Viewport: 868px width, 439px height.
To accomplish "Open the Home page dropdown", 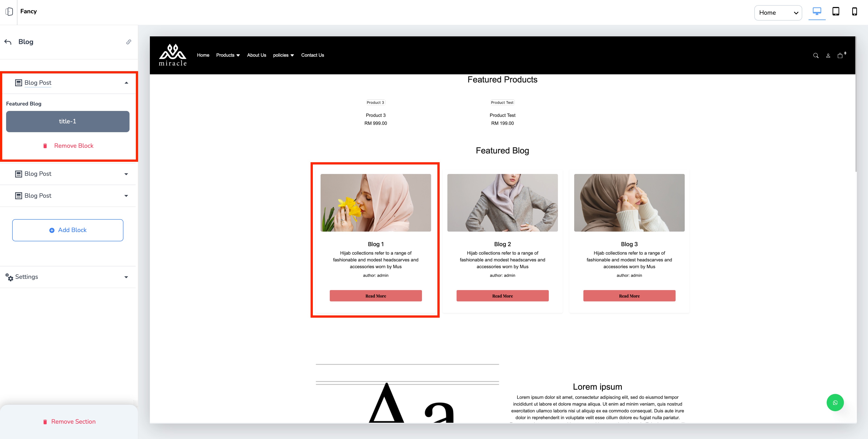I will tap(778, 13).
